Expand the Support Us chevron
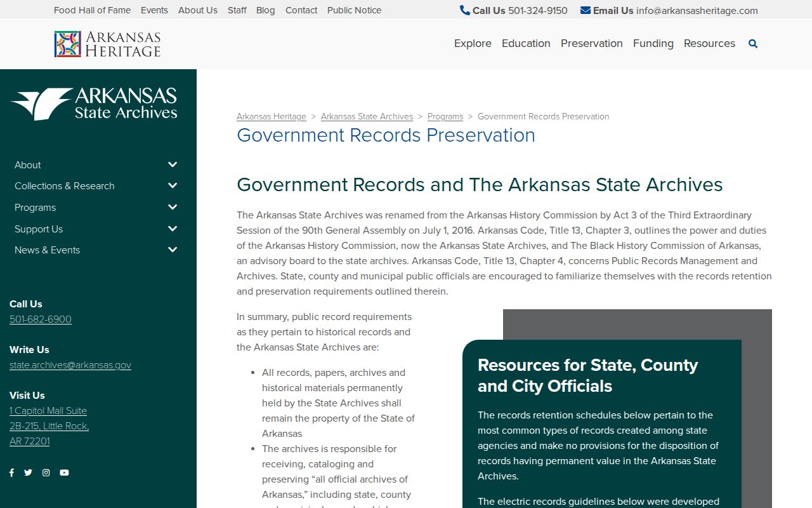The image size is (812, 508). tap(173, 229)
